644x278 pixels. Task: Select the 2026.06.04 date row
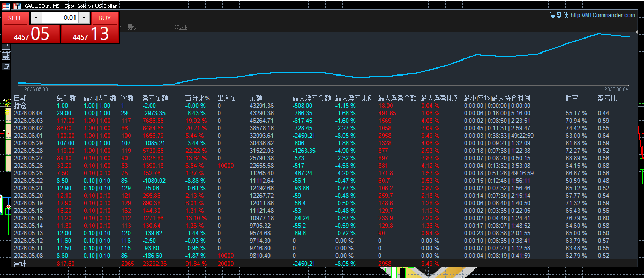(28, 113)
